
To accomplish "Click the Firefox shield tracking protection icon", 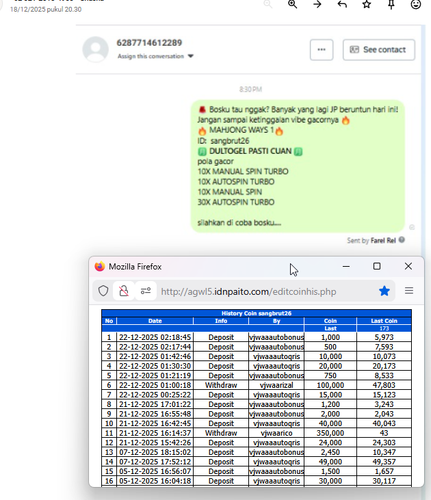I will point(103,291).
